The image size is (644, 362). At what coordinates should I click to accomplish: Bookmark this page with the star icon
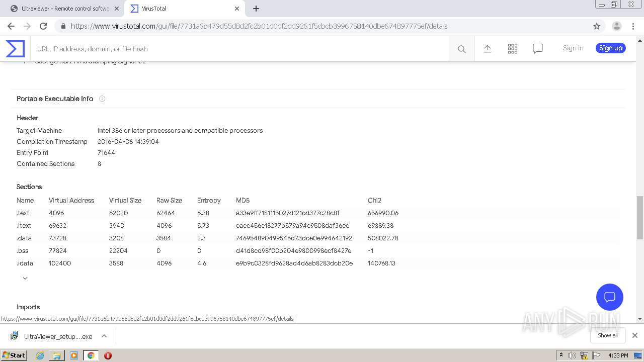pyautogui.click(x=597, y=26)
